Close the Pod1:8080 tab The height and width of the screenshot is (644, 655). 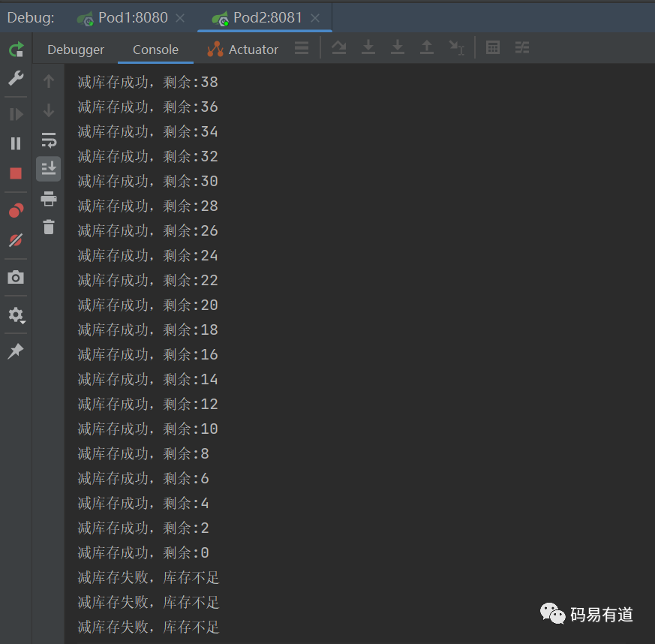pyautogui.click(x=180, y=18)
